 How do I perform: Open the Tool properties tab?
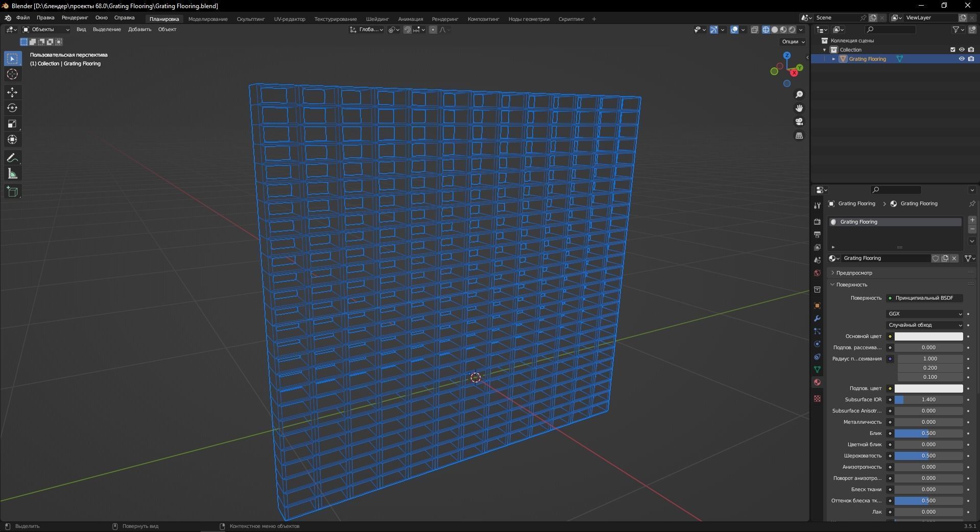pos(817,205)
